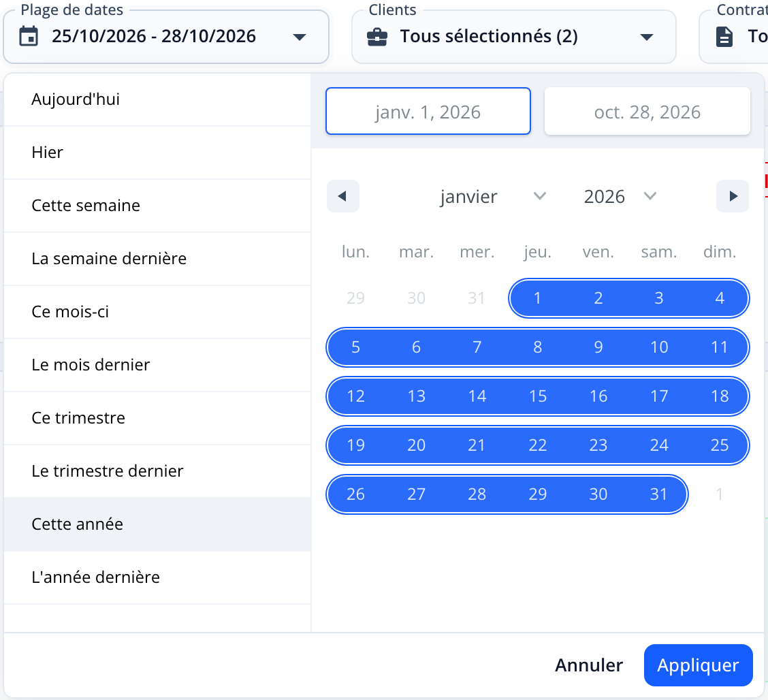The width and height of the screenshot is (768, 700).
Task: Select day 12 in the calendar
Action: [355, 396]
